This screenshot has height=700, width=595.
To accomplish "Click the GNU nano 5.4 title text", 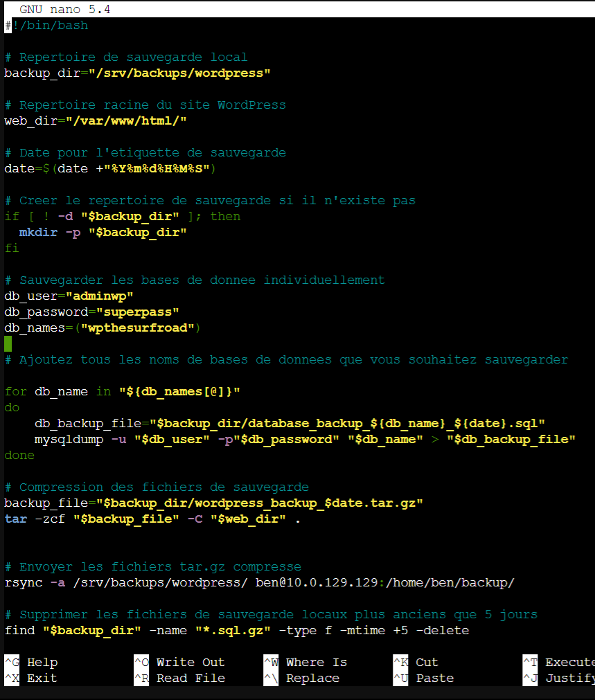I will pyautogui.click(x=64, y=10).
